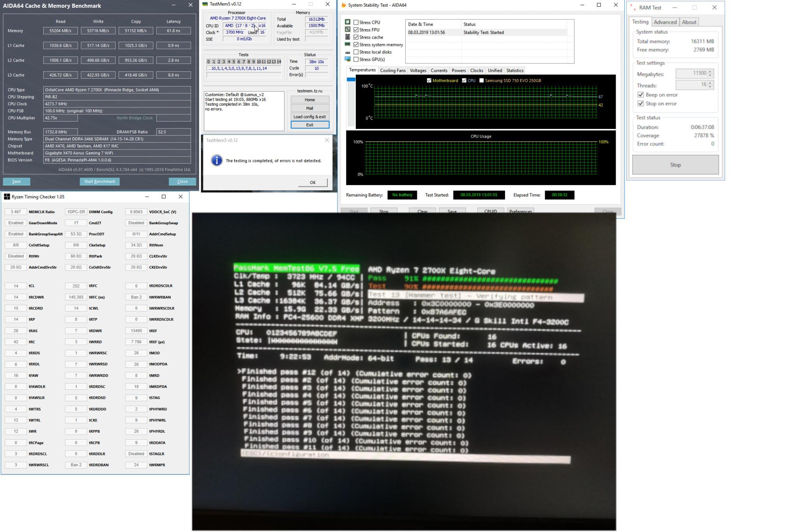Open the Statistics tab
This screenshot has height=532, width=798.
[515, 71]
